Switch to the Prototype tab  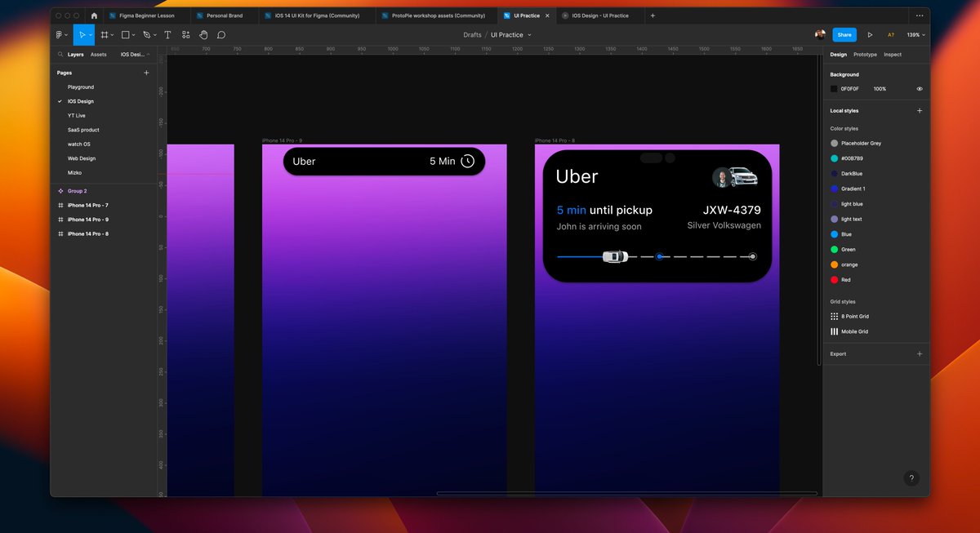pos(865,55)
